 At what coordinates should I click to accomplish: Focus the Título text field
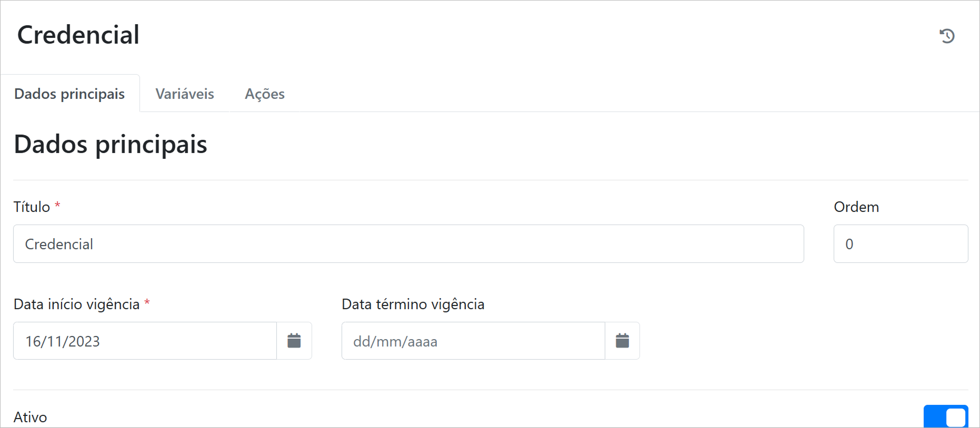[x=408, y=244]
